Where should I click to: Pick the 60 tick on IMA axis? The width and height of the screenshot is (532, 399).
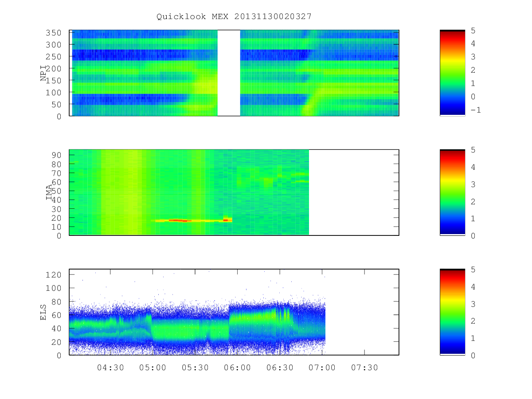(x=56, y=182)
